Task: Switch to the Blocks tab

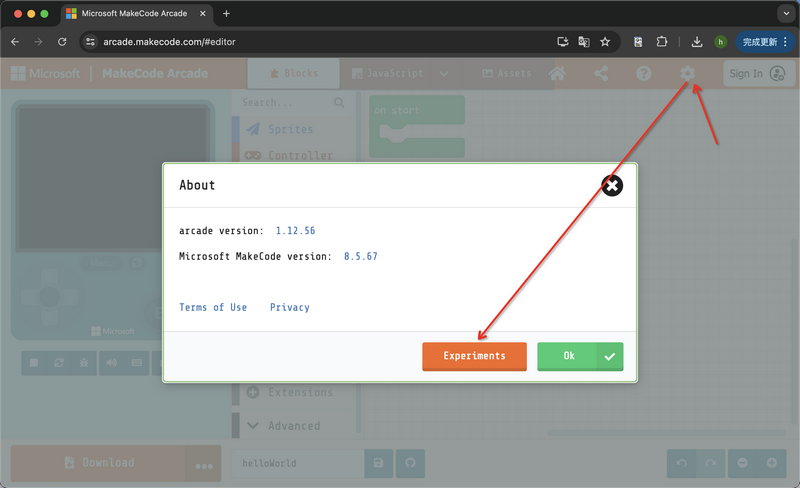Action: (x=294, y=74)
